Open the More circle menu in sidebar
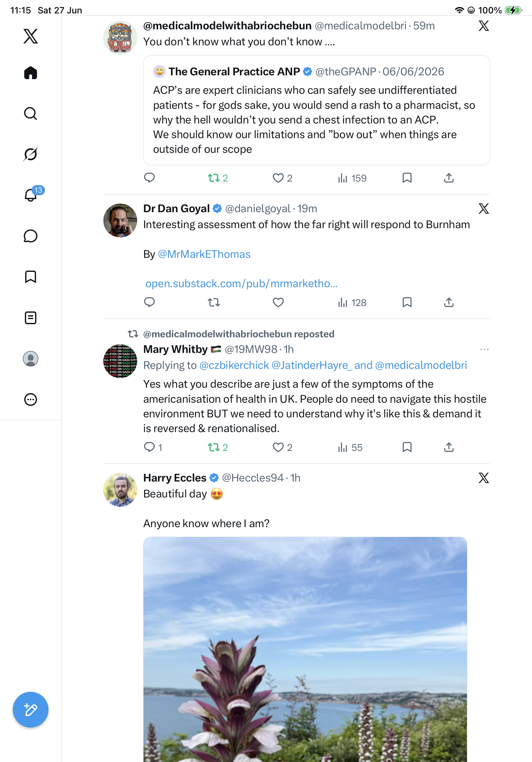This screenshot has height=762, width=532. (31, 400)
